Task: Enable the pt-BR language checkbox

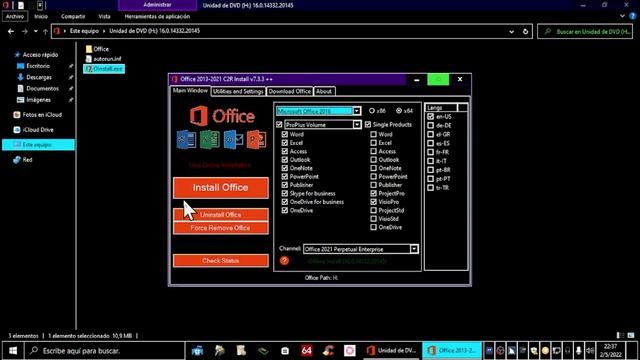Action: (x=430, y=170)
